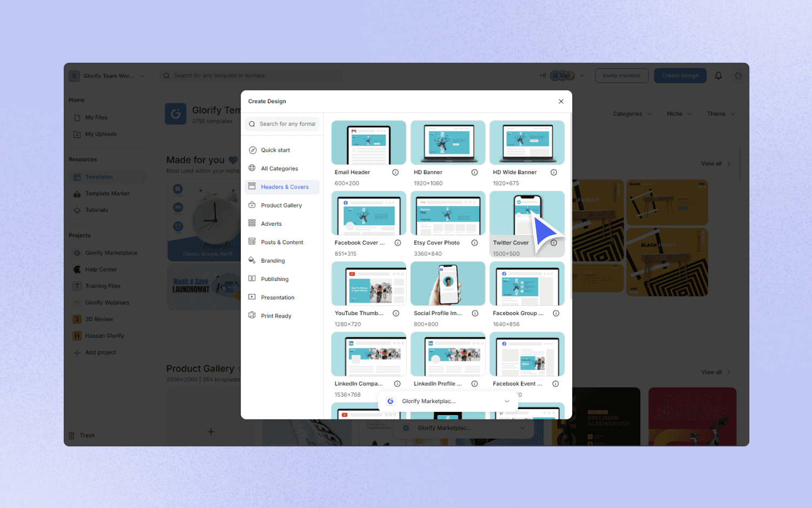Select Print Ready category
This screenshot has height=508, width=812.
click(x=282, y=316)
